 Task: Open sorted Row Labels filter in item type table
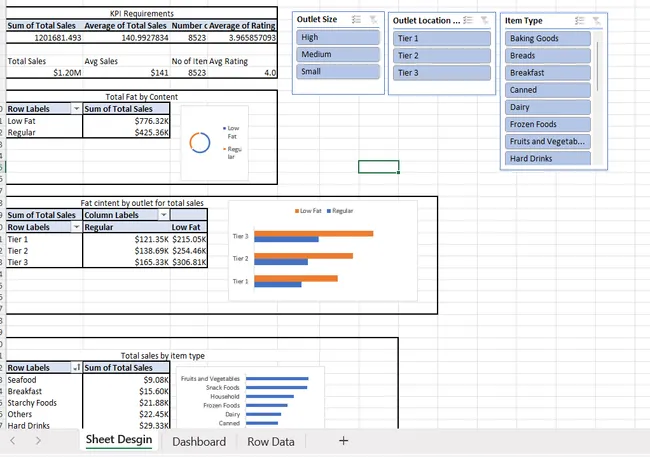(x=76, y=368)
